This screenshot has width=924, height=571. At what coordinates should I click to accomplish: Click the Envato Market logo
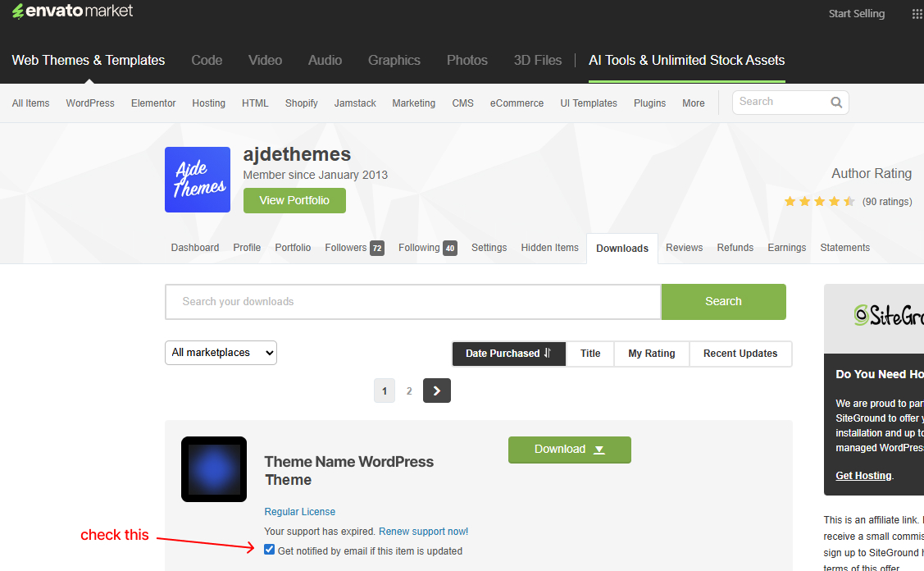(x=72, y=12)
